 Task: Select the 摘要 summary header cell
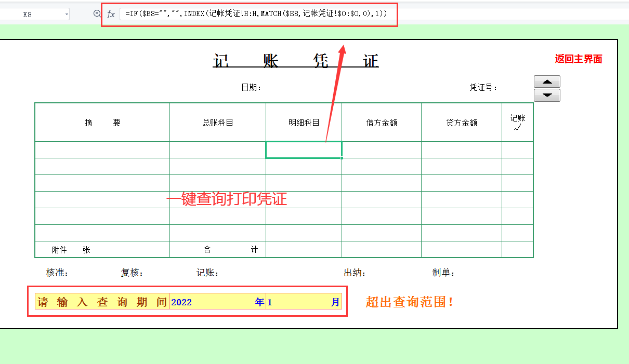click(102, 122)
